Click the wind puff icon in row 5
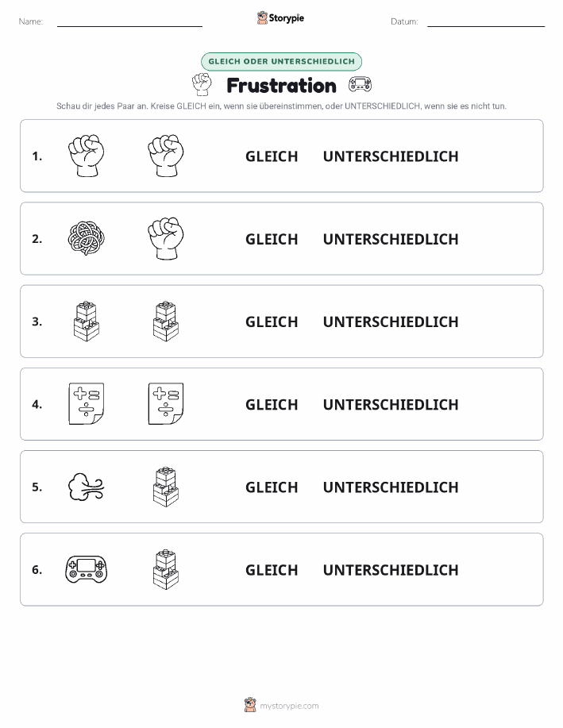This screenshot has width=563, height=728. (87, 487)
